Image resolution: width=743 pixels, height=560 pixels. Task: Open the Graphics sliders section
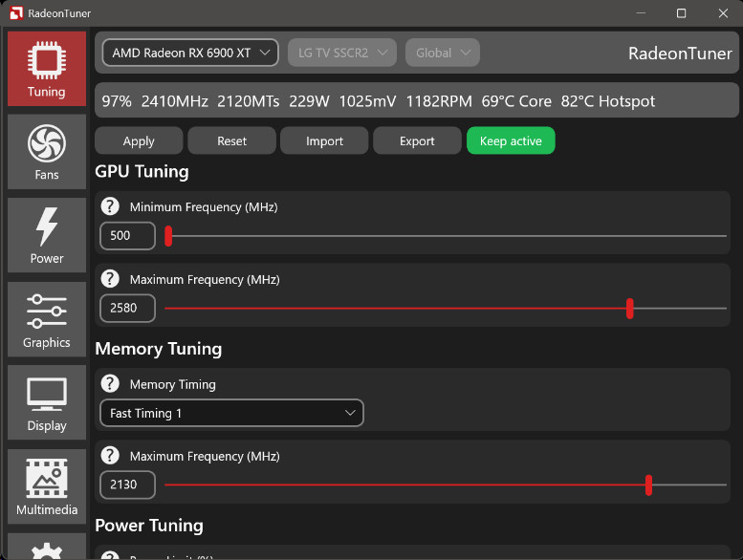tap(46, 319)
